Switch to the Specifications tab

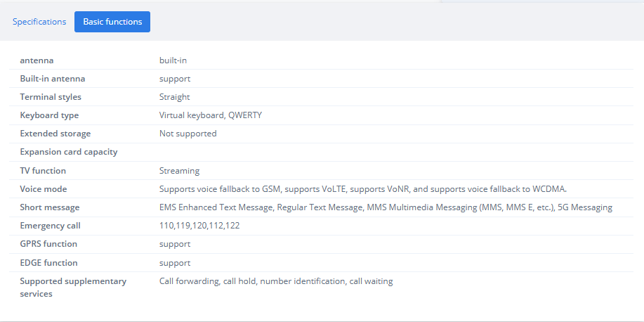tap(39, 22)
